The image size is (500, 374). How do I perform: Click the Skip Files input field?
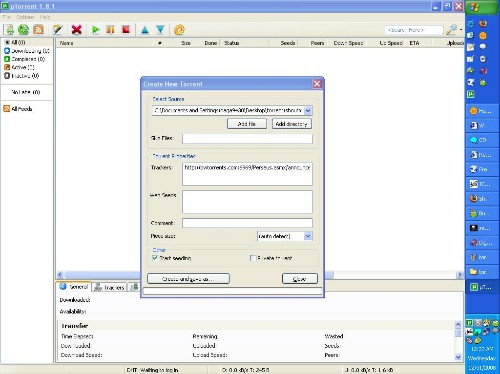pos(247,139)
